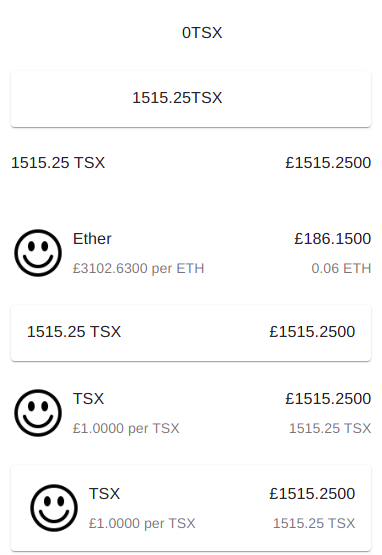Open the Ether asset row

[191, 253]
